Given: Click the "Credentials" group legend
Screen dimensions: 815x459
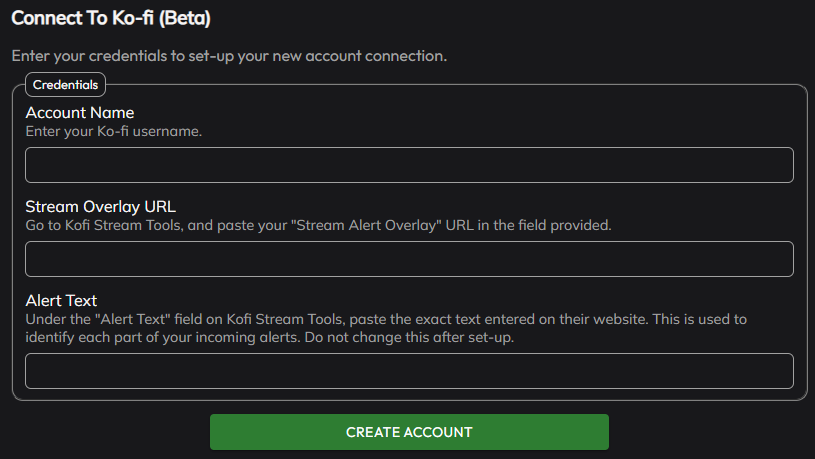Looking at the screenshot, I should (65, 85).
